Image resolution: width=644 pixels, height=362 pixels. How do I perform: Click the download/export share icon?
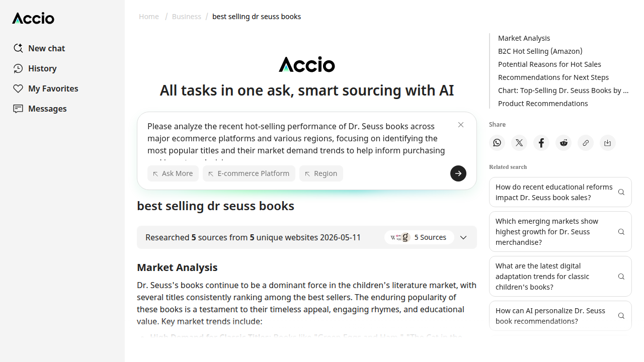tap(608, 143)
